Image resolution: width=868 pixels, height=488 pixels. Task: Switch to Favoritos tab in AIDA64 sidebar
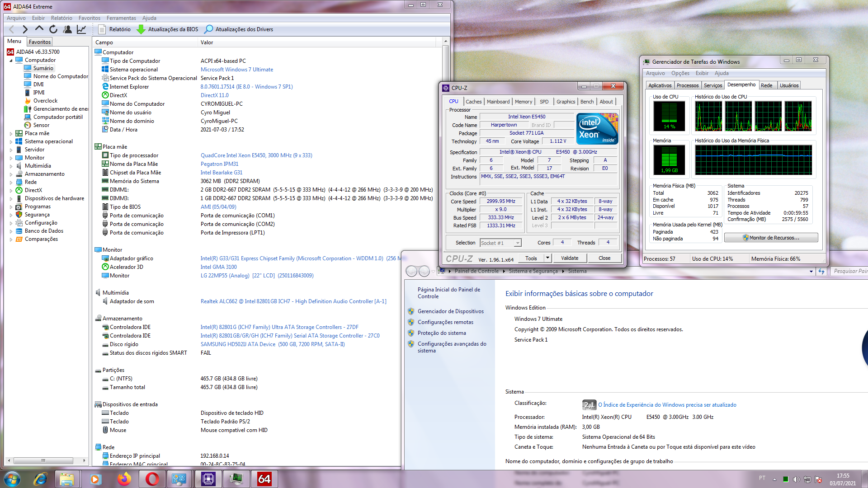point(40,42)
